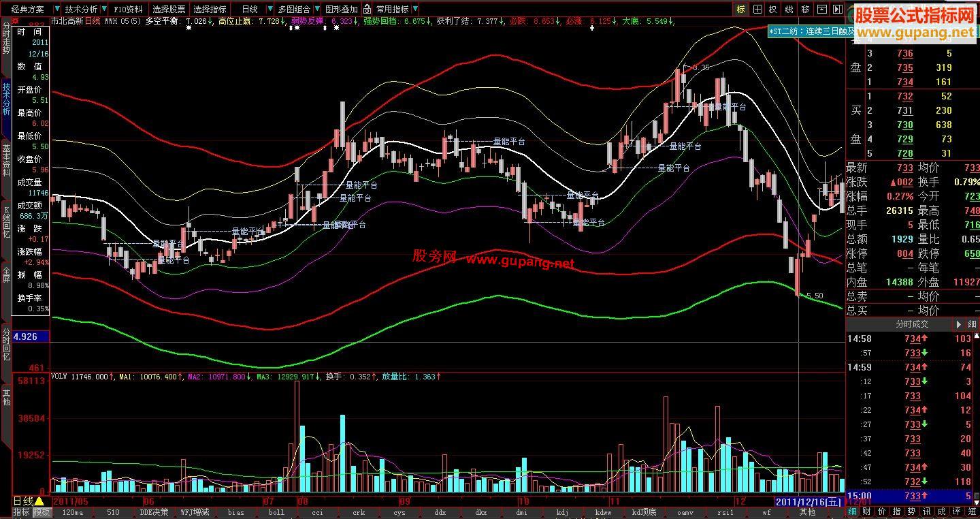
Task: Select the kdj indicator tab
Action: [x=562, y=512]
